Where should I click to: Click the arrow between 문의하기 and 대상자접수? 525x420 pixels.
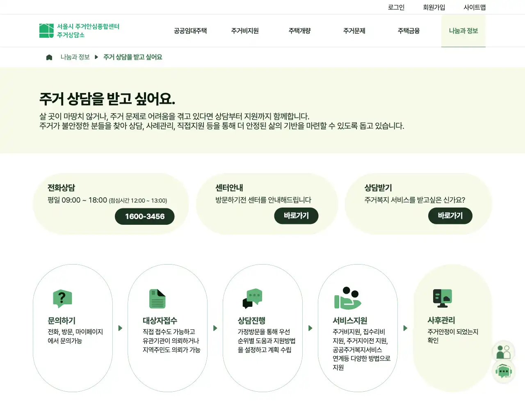click(120, 328)
